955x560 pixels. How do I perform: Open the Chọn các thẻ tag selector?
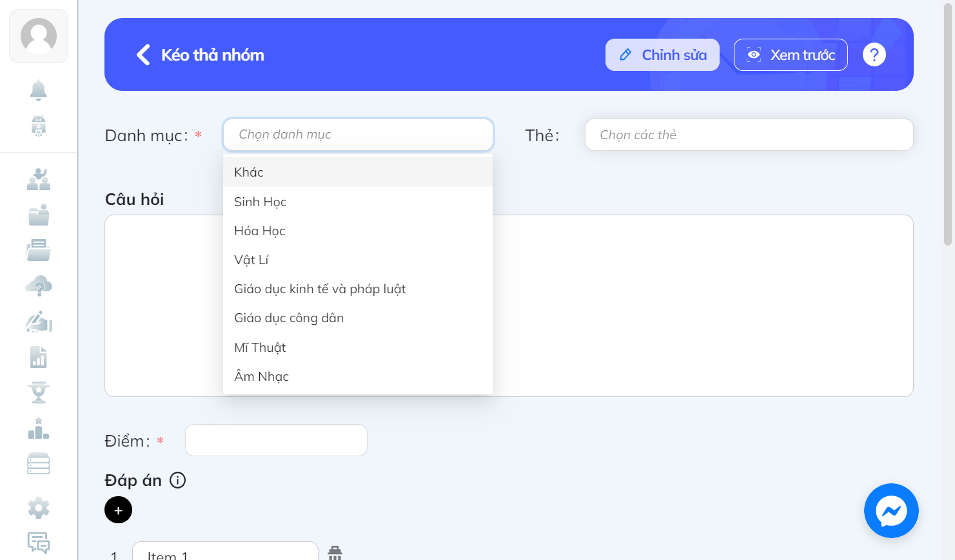[749, 135]
